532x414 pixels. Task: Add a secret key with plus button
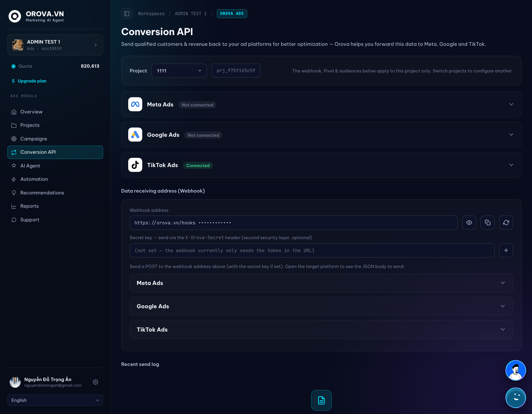click(x=506, y=250)
